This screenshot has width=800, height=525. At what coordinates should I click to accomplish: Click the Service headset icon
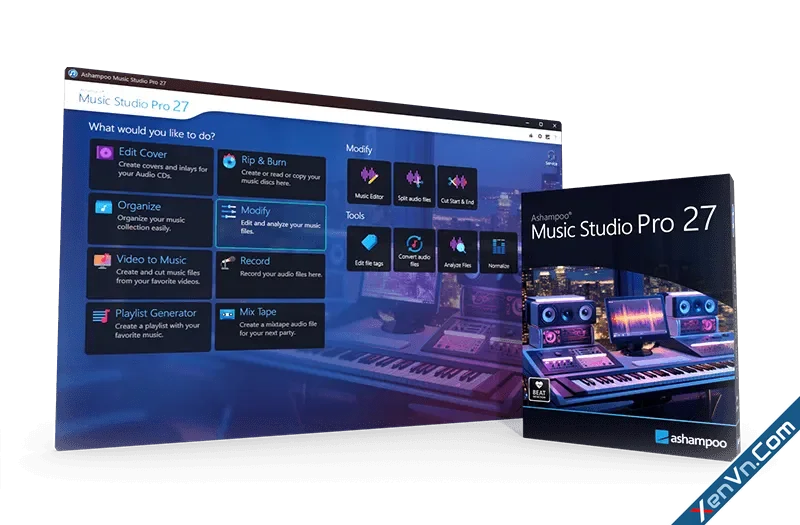[x=551, y=157]
